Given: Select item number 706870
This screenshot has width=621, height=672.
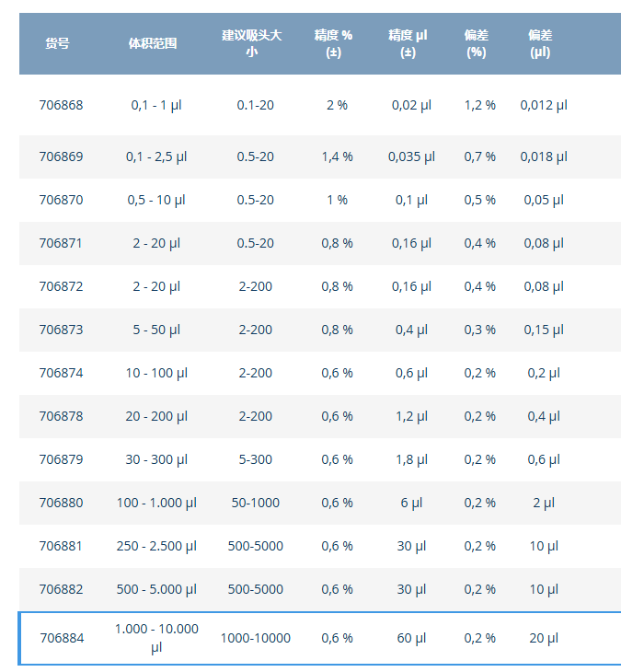Looking at the screenshot, I should [x=61, y=200].
